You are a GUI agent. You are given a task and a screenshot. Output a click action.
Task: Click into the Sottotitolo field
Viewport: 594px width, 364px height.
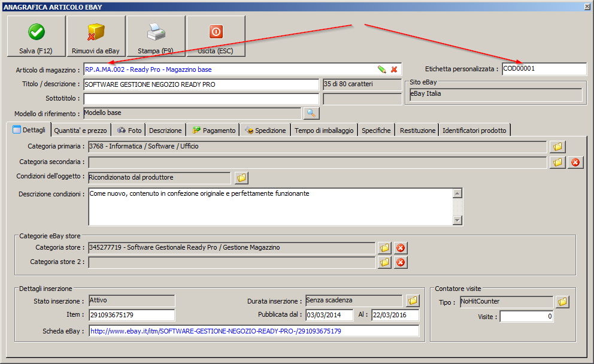pyautogui.click(x=201, y=99)
